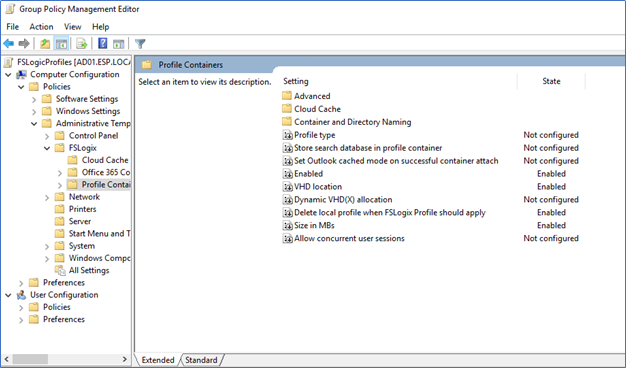The width and height of the screenshot is (626, 368).
Task: Open the File menu
Action: coord(12,27)
